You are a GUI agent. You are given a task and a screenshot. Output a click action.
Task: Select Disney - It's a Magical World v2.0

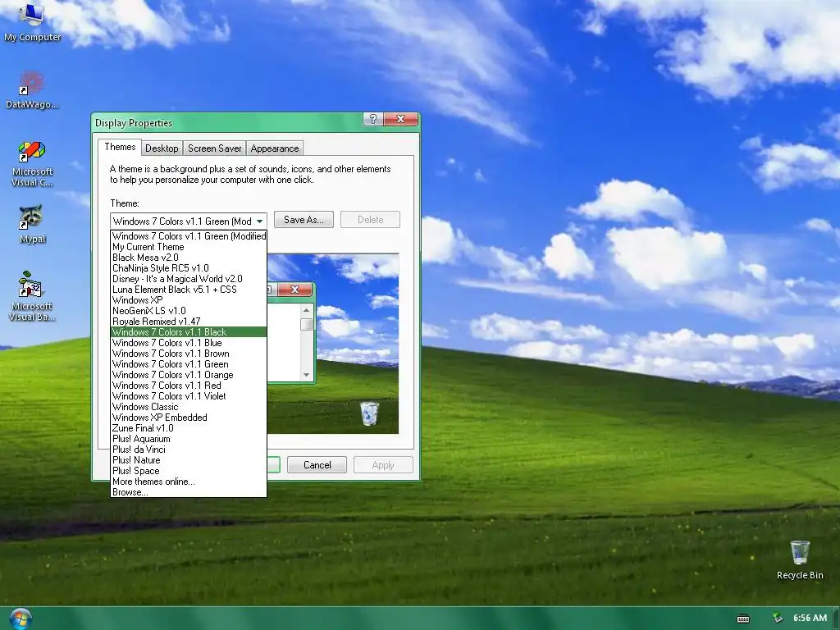click(189, 279)
